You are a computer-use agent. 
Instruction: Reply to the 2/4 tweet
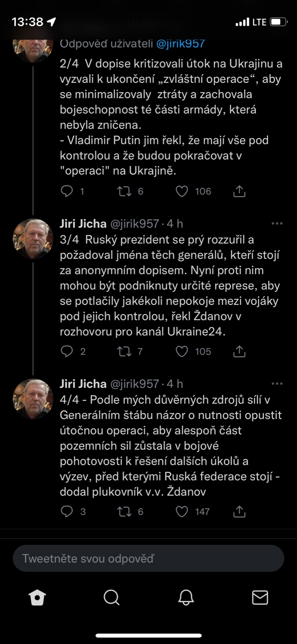(x=66, y=191)
